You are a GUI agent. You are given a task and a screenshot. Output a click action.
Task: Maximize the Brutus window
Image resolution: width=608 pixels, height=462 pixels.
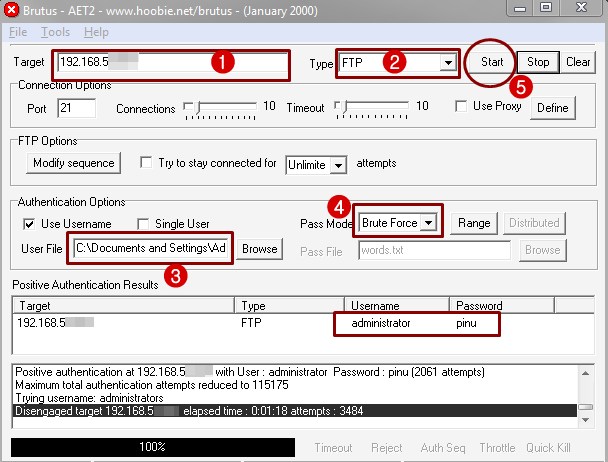pyautogui.click(x=546, y=8)
